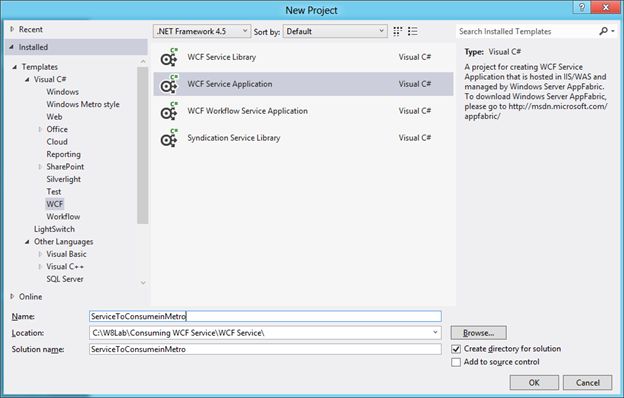The height and width of the screenshot is (398, 624).
Task: Collapse the Installed section
Action: tap(12, 47)
